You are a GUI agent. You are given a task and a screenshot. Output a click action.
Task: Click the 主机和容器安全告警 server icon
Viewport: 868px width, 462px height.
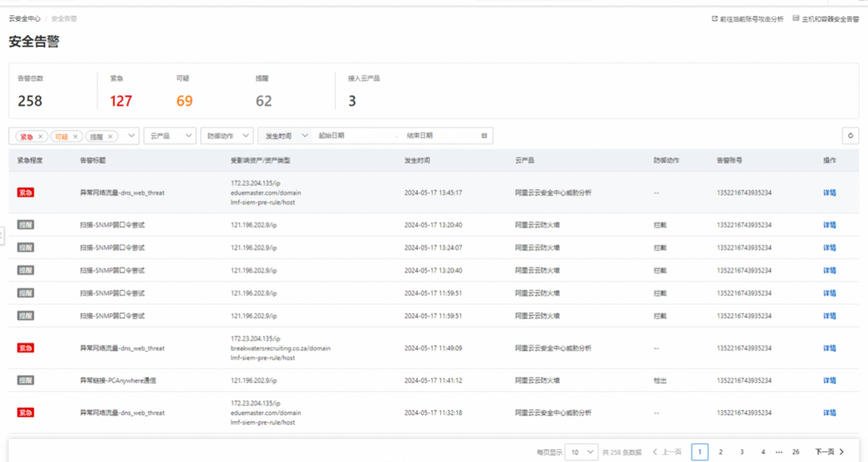point(796,19)
